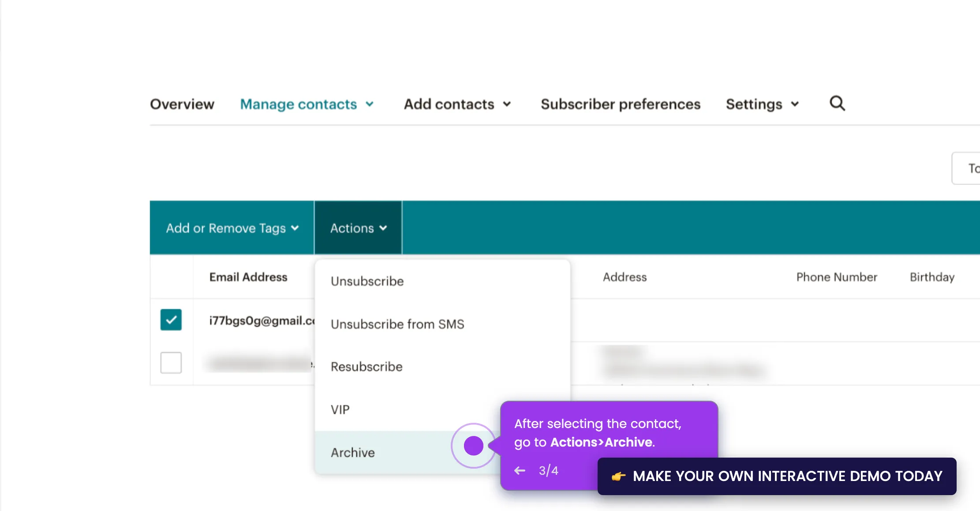Click Make Your Own Interactive Demo banner
The height and width of the screenshot is (511, 980).
click(x=787, y=476)
